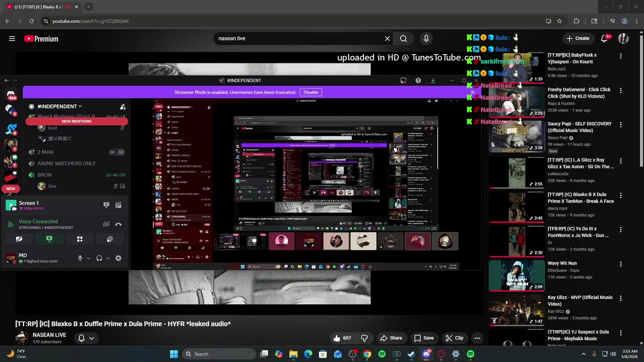Viewport: 644px width, 362px height.
Task: Click the pop-out icon in Discord title bar
Action: [x=403, y=80]
